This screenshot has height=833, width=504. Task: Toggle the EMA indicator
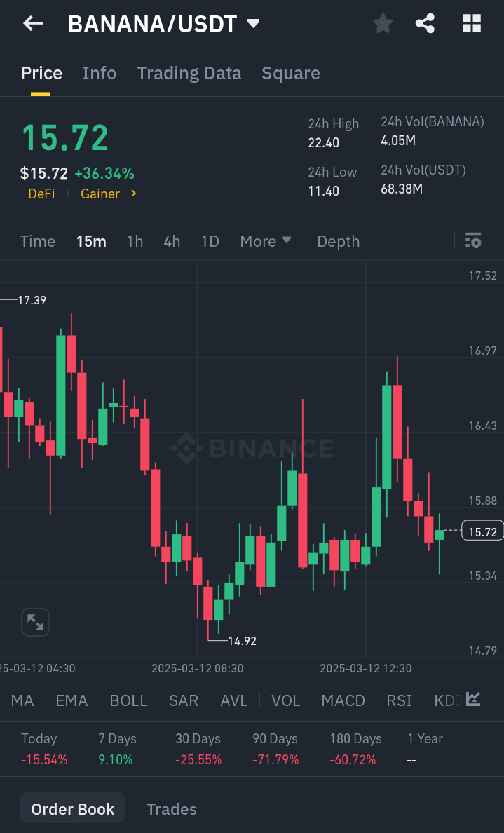click(x=71, y=700)
